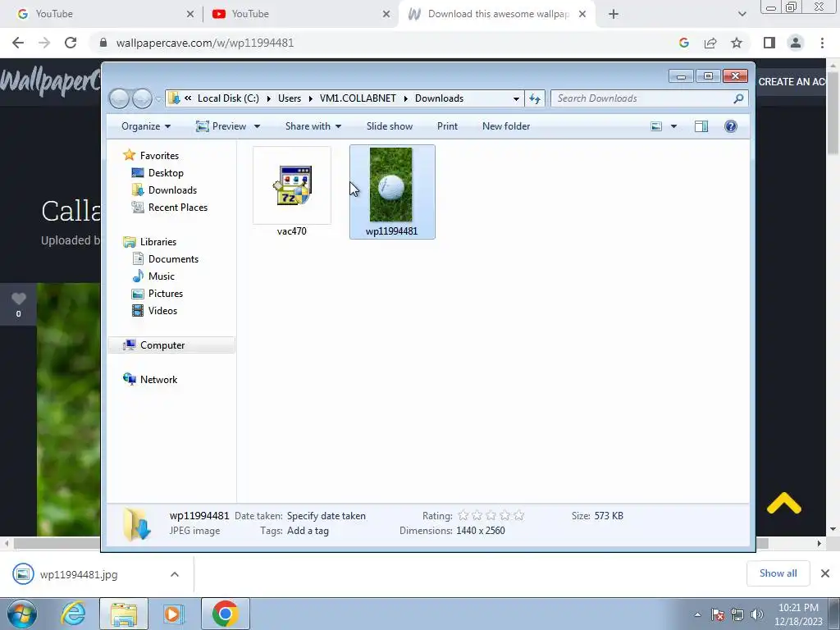
Task: Click the Explorer forward navigation button
Action: 142,98
